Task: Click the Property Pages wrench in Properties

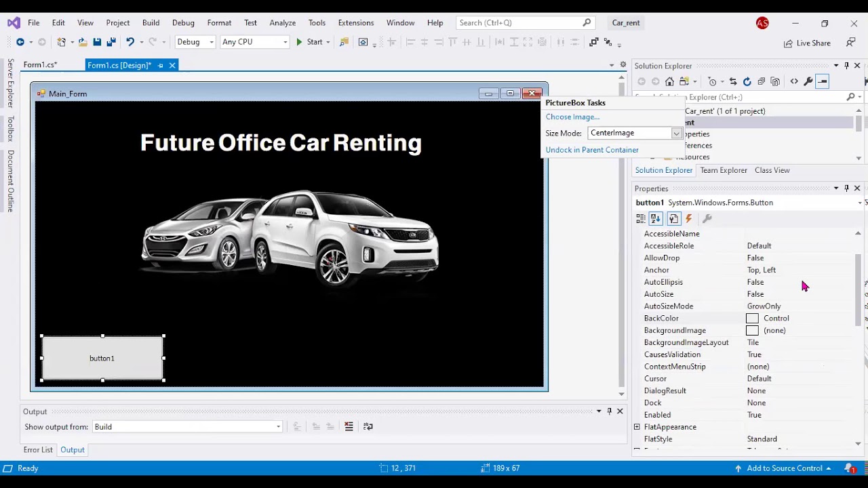Action: [x=707, y=218]
